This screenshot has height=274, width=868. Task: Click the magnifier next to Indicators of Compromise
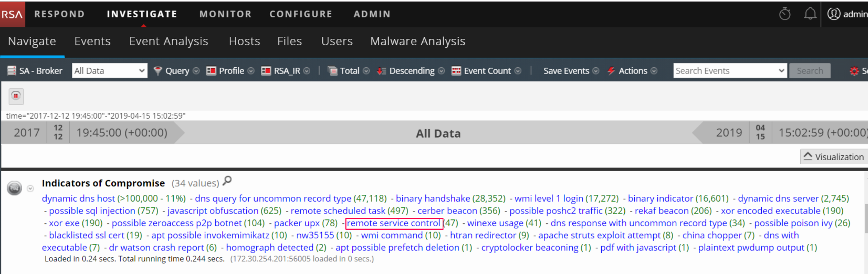227,181
